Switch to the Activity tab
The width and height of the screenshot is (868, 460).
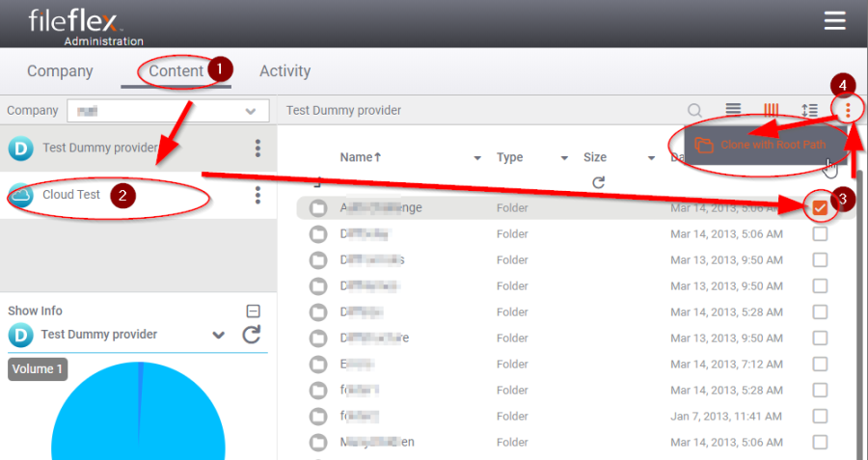pos(285,70)
